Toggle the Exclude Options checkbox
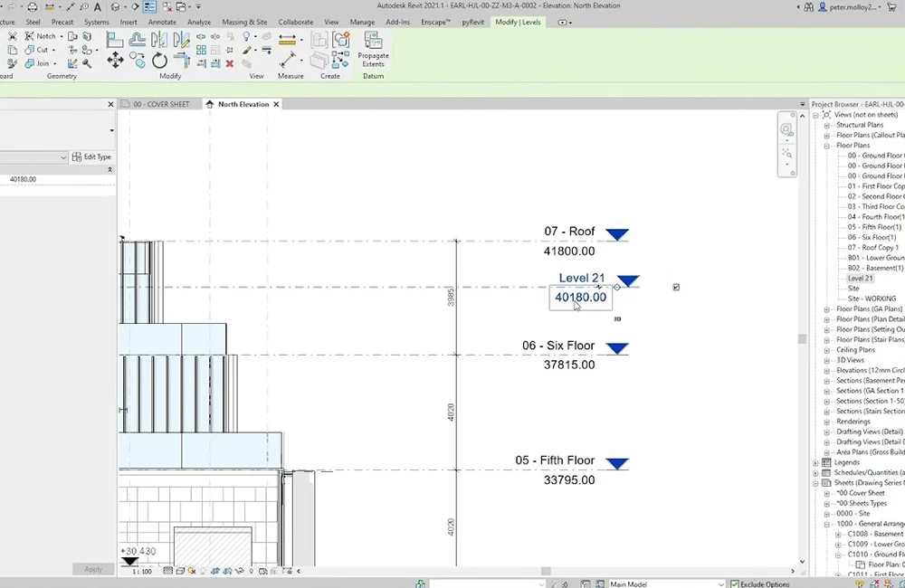 [x=735, y=584]
